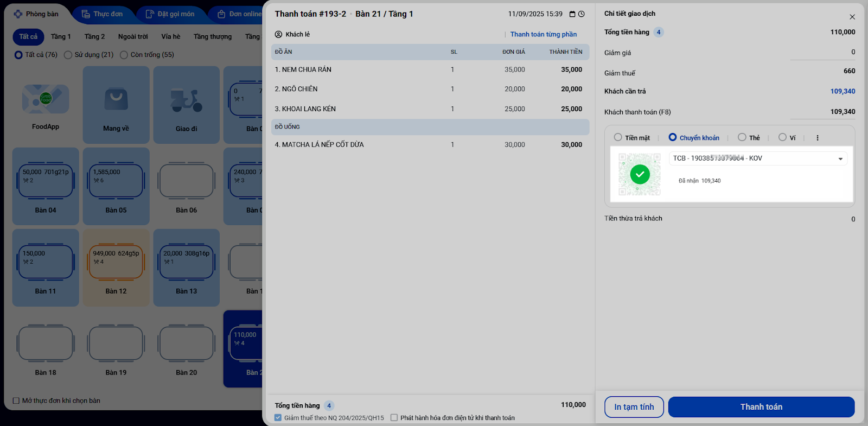Screen dimensions: 868x426
Task: Select the Tầng 1 floor filter
Action: [x=61, y=36]
